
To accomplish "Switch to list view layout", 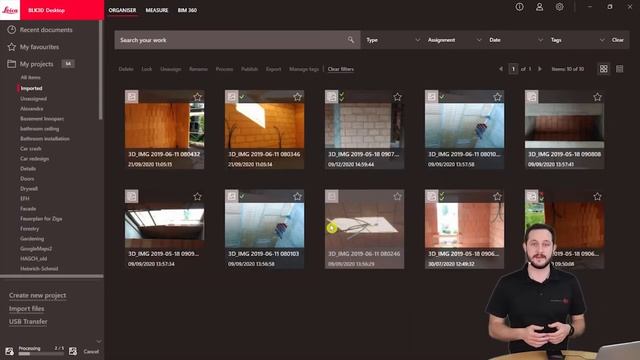I will 619,69.
